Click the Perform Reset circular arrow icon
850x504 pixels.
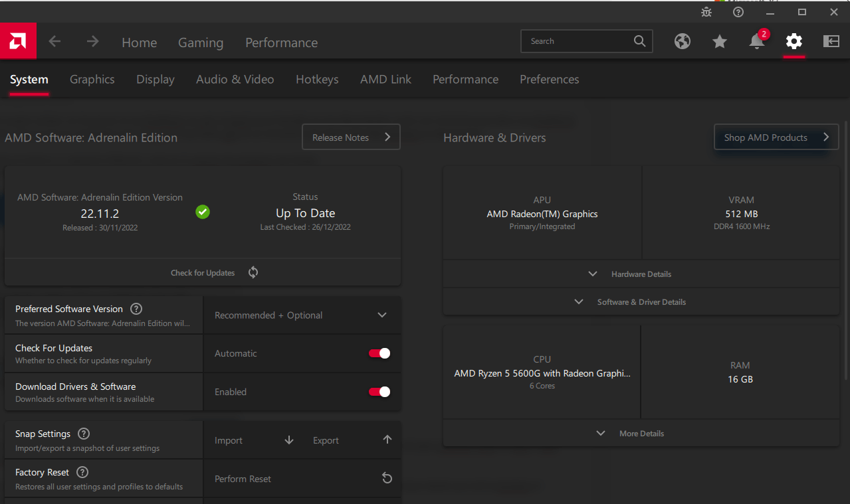tap(387, 478)
